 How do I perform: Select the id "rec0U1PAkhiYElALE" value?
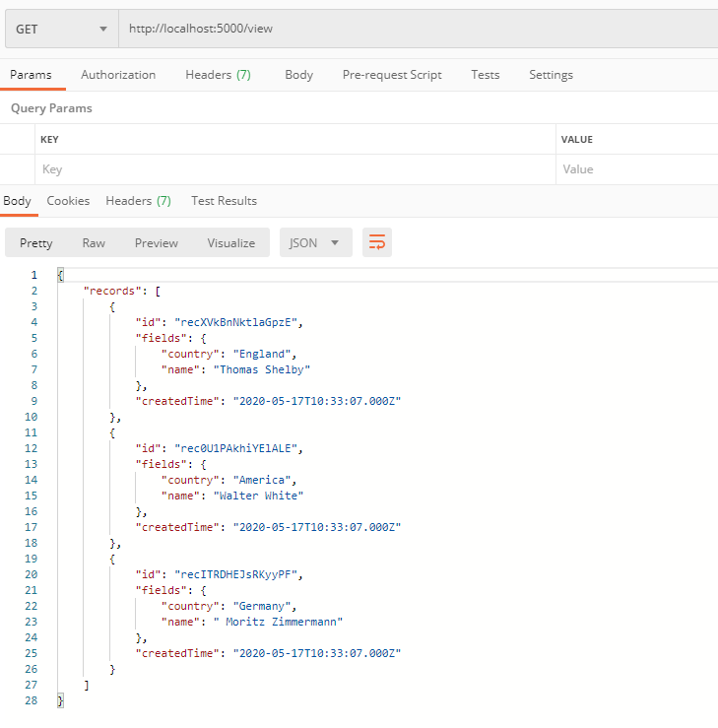pyautogui.click(x=235, y=448)
